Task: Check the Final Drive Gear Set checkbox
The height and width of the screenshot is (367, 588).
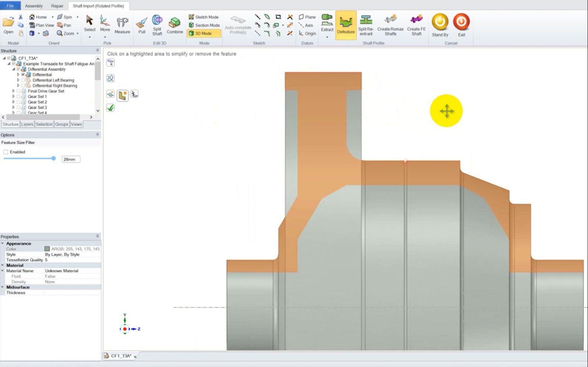Action: coord(18,91)
